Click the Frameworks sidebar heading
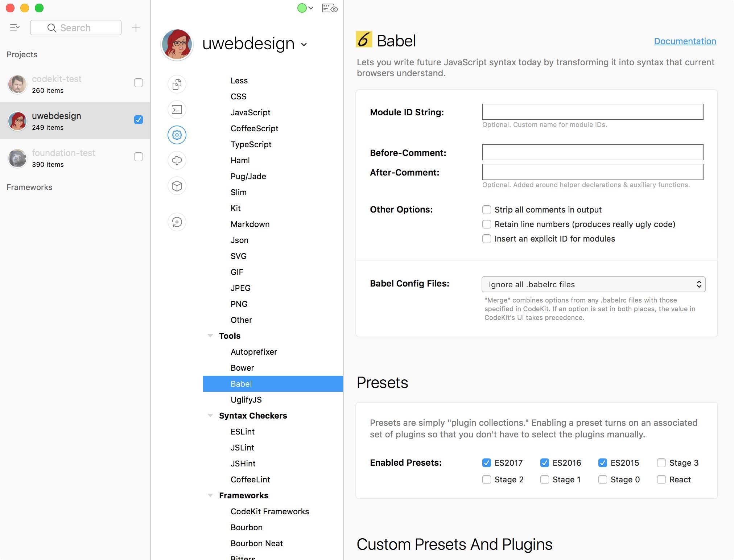Screen dimensions: 734x560 coord(29,187)
